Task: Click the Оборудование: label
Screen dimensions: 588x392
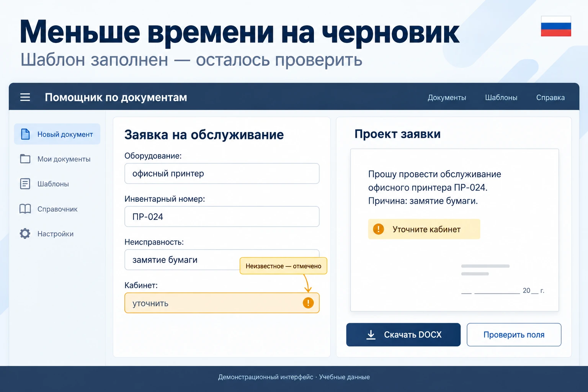Action: tap(153, 156)
